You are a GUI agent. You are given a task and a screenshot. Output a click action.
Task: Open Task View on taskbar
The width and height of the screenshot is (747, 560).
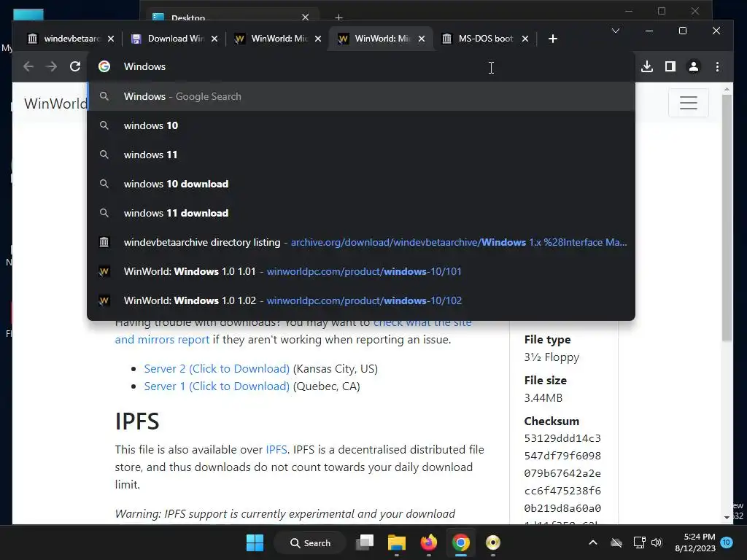click(365, 542)
